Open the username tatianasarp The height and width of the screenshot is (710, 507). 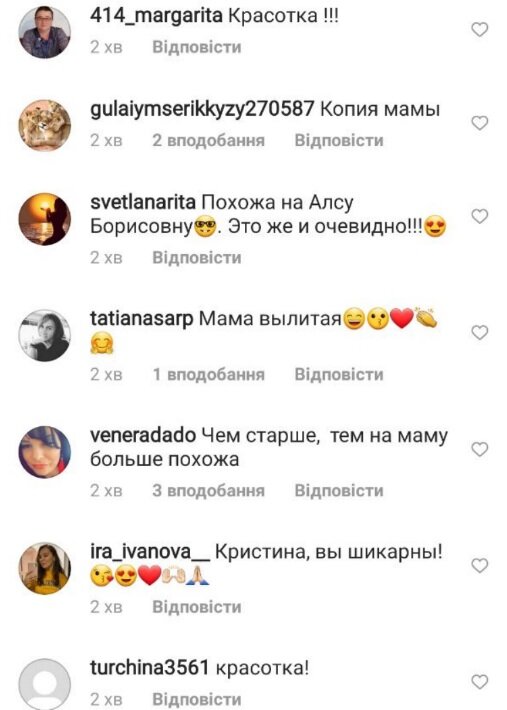coord(142,319)
